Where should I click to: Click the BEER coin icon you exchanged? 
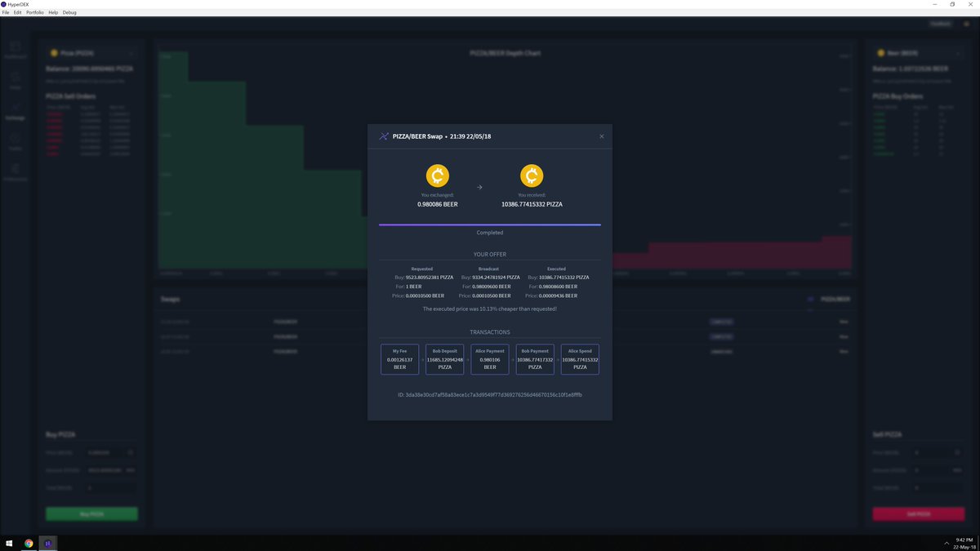438,176
